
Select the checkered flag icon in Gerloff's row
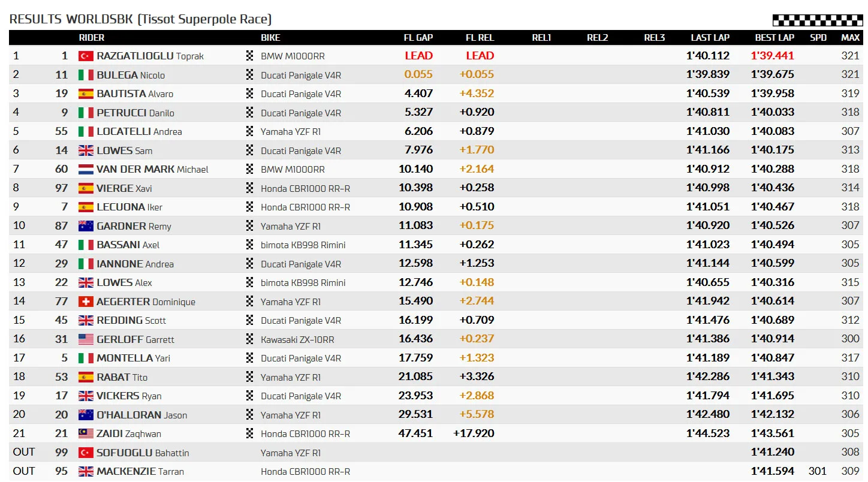point(250,339)
